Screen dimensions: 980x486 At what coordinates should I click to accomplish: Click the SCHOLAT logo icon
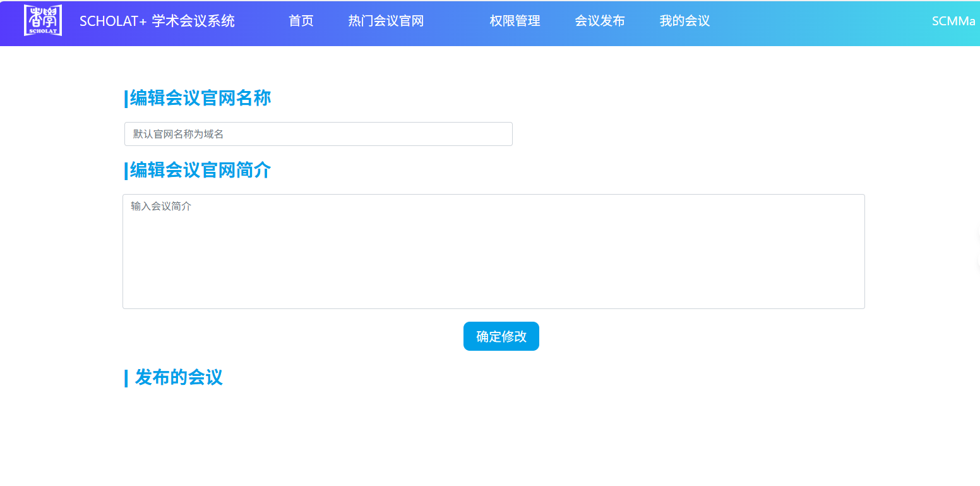43,21
